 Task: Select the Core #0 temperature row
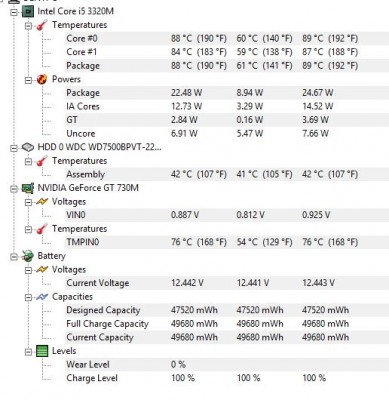pyautogui.click(x=227, y=39)
